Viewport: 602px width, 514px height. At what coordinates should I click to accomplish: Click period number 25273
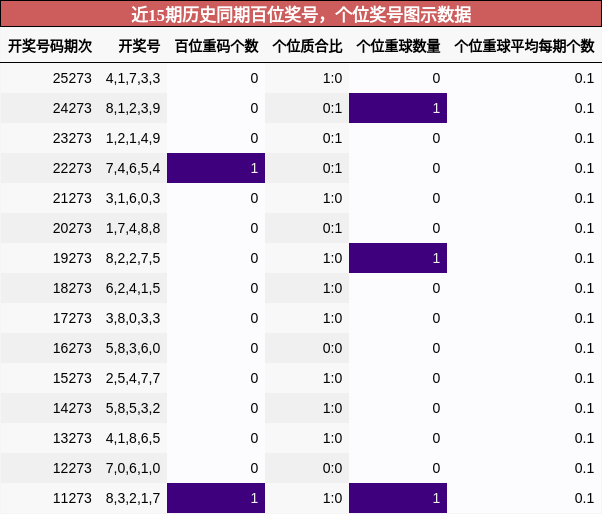coord(72,78)
